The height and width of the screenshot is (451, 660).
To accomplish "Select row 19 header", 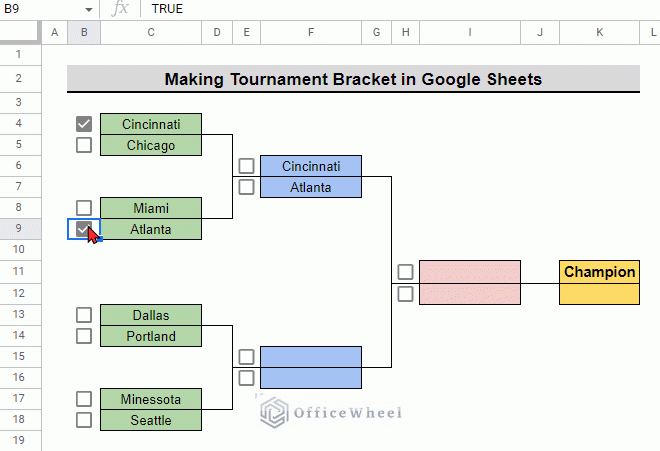I will point(21,440).
